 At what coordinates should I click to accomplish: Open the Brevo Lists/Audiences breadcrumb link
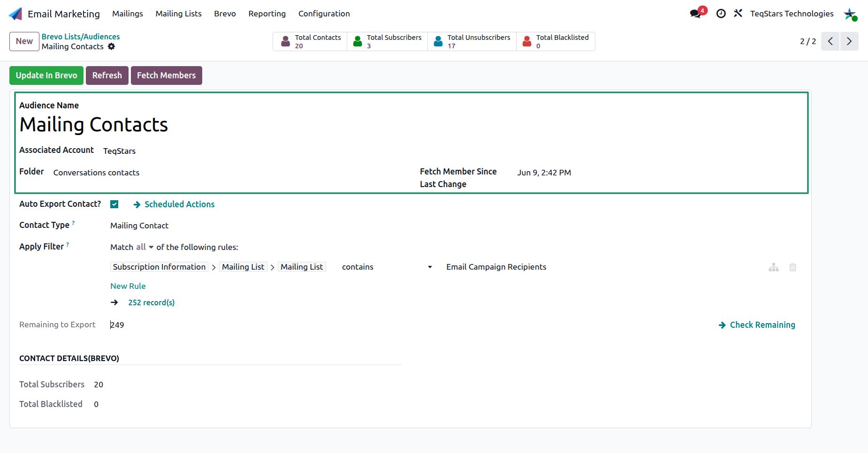(81, 37)
